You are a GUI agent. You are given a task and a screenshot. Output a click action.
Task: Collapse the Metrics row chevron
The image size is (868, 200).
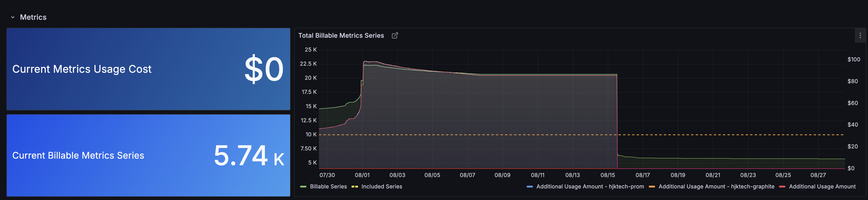pos(13,17)
